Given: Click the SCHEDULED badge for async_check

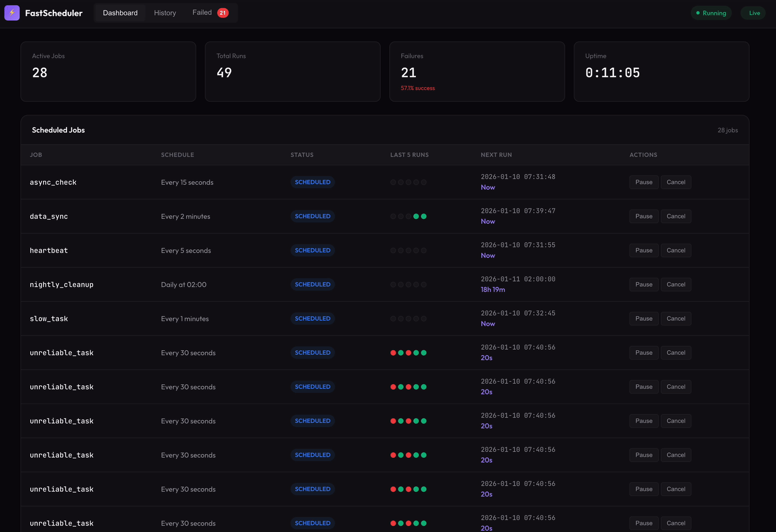Looking at the screenshot, I should tap(313, 182).
